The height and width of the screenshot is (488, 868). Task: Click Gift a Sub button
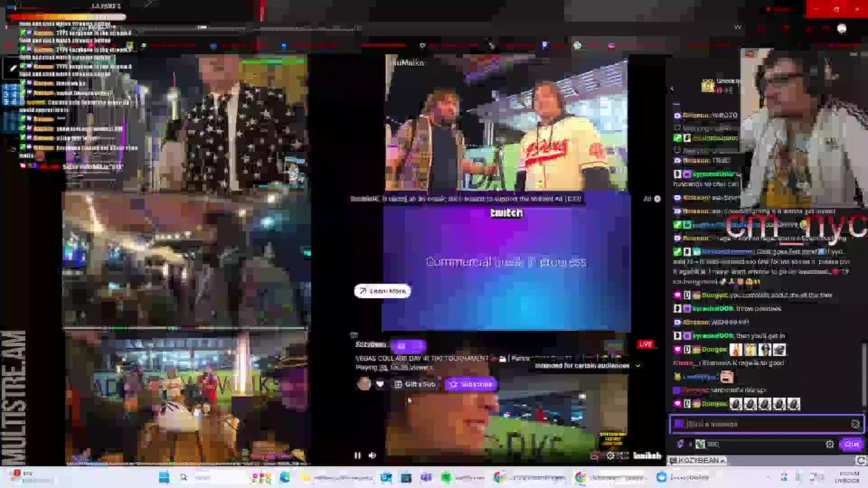point(414,384)
